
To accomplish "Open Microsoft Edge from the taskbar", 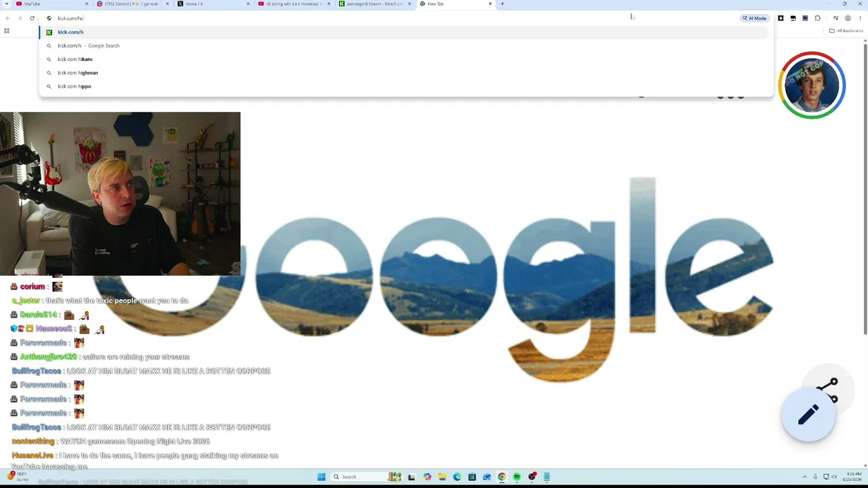I will (x=457, y=476).
